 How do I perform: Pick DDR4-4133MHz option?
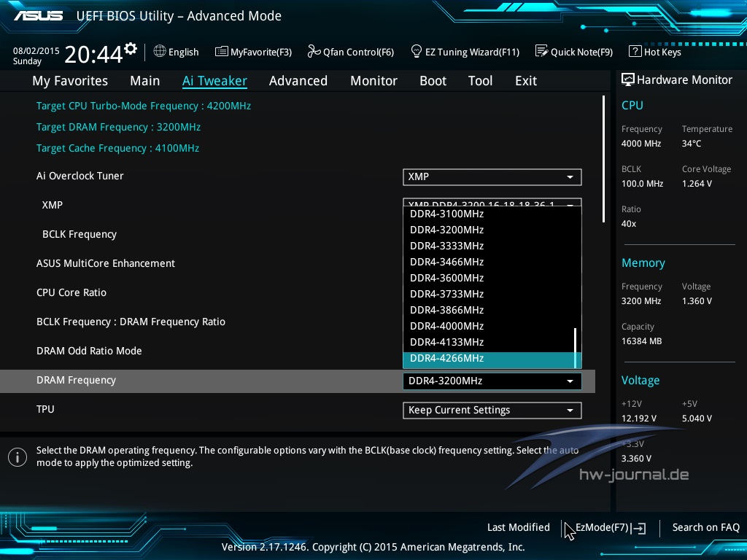coord(489,343)
